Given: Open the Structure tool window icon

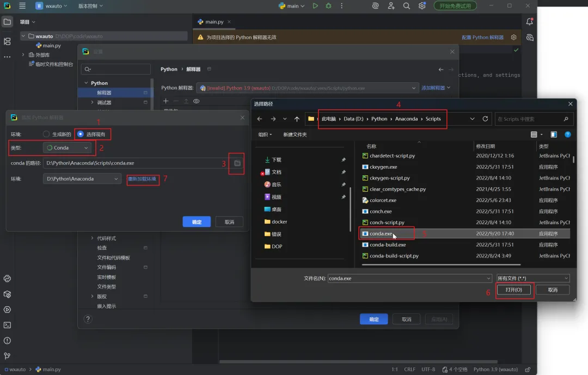Looking at the screenshot, I should (x=7, y=41).
